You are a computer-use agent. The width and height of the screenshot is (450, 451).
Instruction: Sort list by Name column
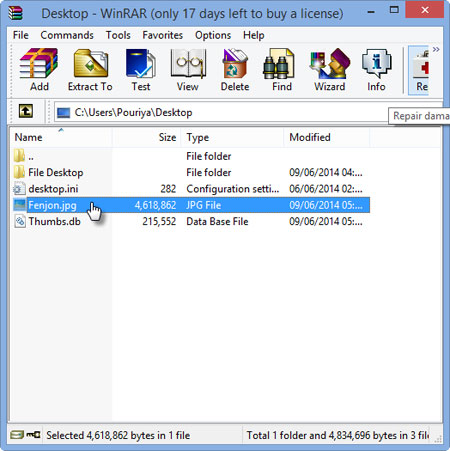click(x=62, y=137)
